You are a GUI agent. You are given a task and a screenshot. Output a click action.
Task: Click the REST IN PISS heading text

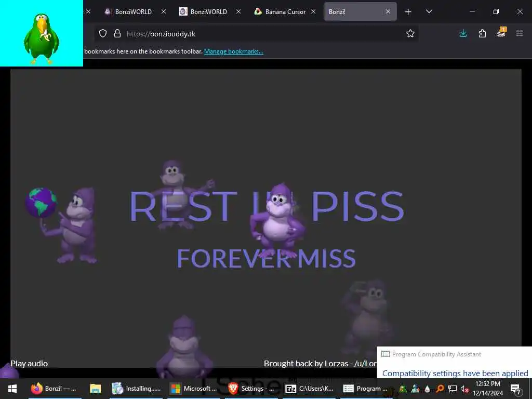(x=267, y=206)
